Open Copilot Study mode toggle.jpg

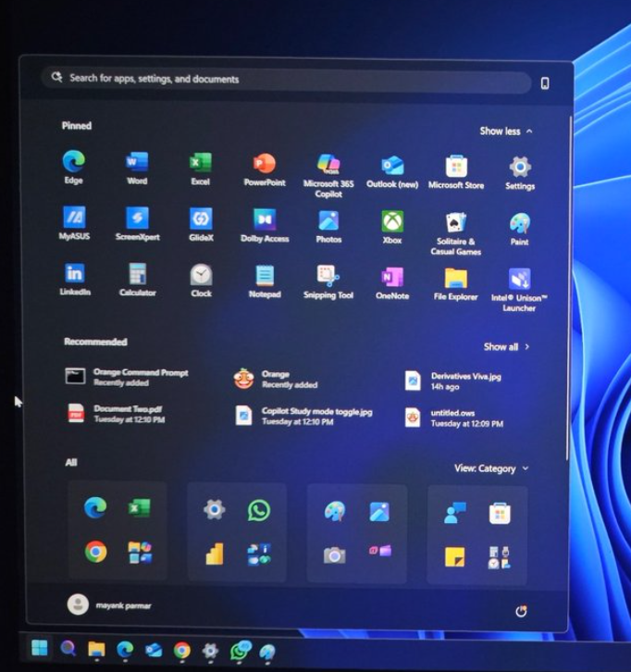(303, 417)
